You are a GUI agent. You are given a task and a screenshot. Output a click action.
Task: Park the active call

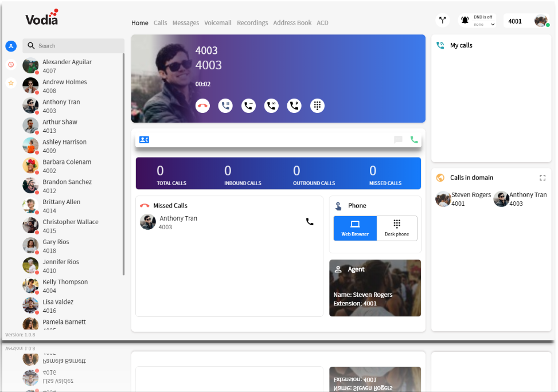(x=294, y=105)
